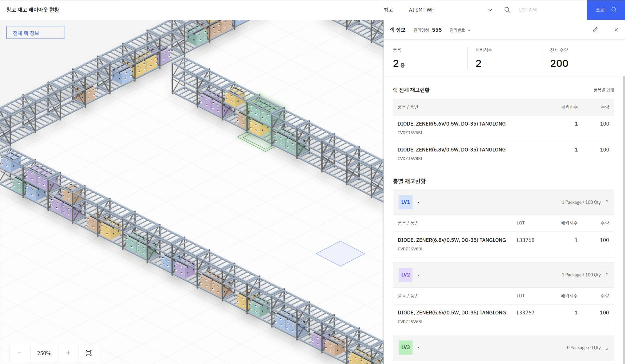Click the 전체 수량 value 200
Viewport: 625px width, 364px height.
559,64
